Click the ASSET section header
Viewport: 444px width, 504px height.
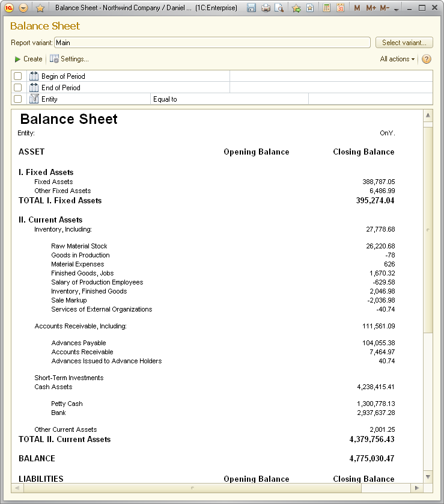[x=31, y=152]
